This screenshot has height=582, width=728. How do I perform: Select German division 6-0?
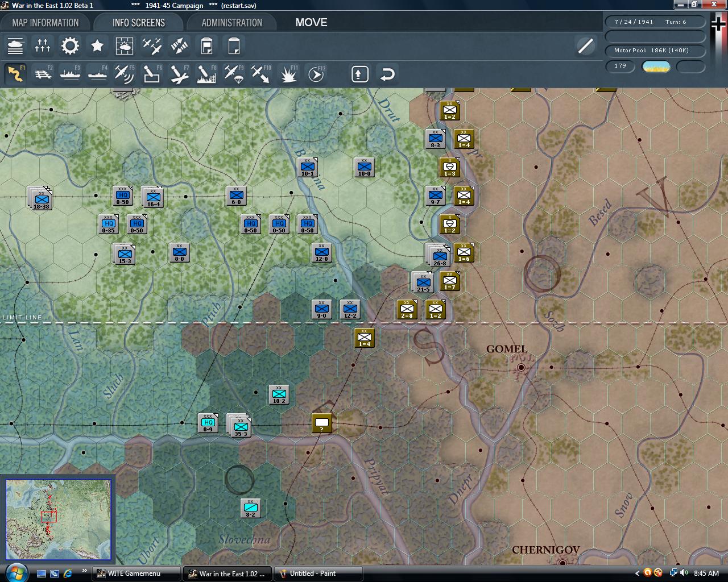point(236,196)
